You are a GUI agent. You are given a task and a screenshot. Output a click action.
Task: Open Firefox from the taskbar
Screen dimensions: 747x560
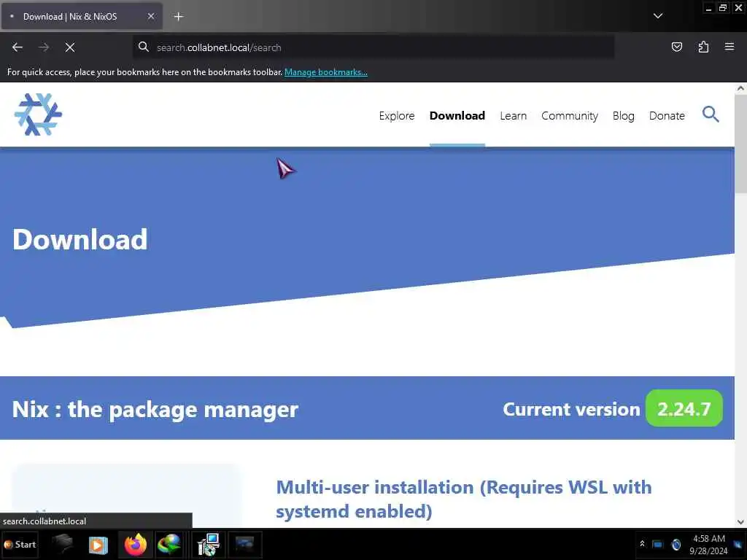135,544
